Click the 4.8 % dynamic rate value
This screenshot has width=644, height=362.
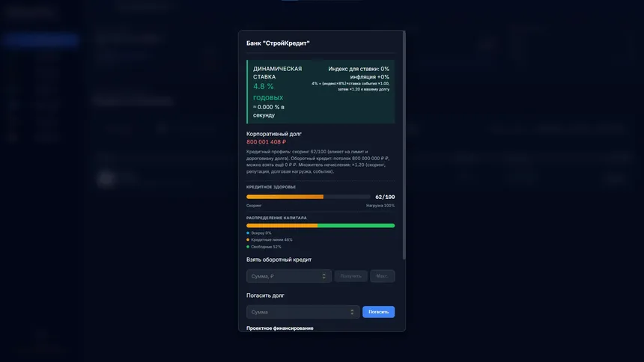click(264, 86)
